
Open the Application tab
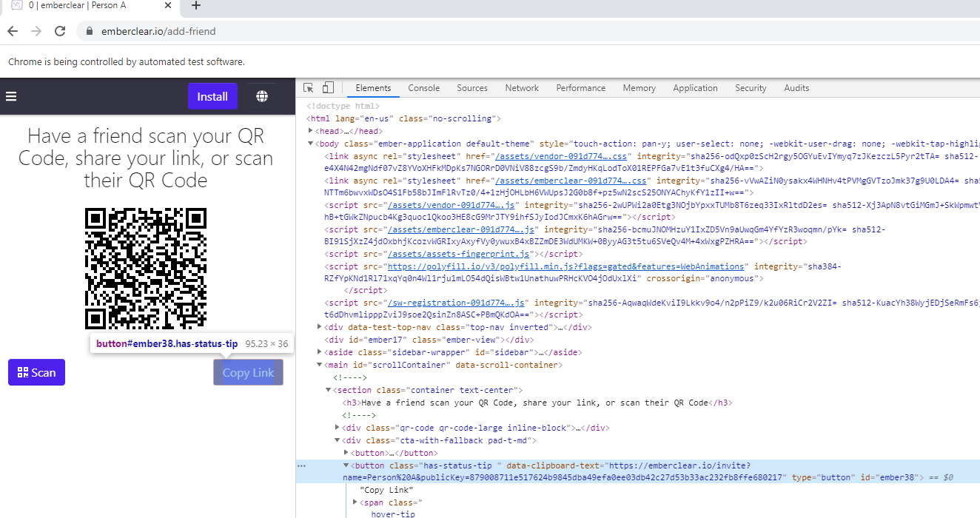[695, 87]
